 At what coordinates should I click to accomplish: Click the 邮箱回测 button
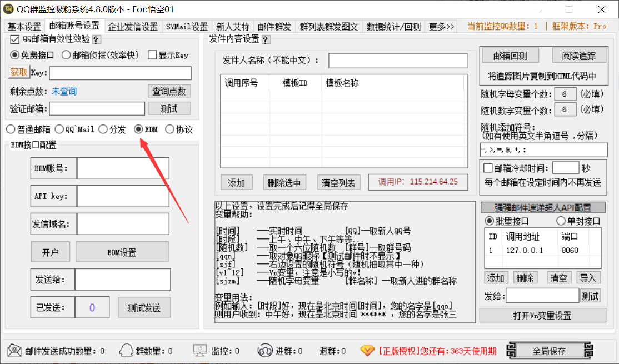510,56
